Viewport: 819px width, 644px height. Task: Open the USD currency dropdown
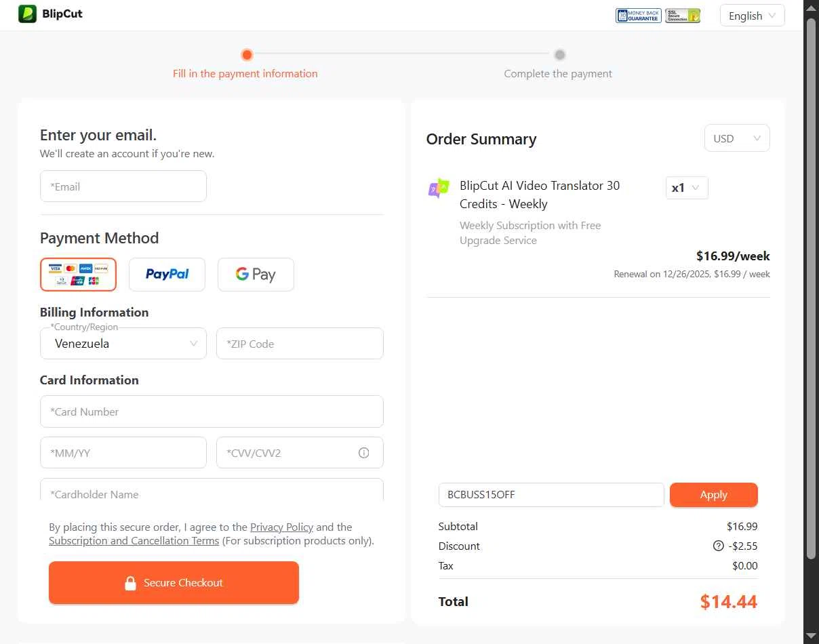[x=737, y=138]
